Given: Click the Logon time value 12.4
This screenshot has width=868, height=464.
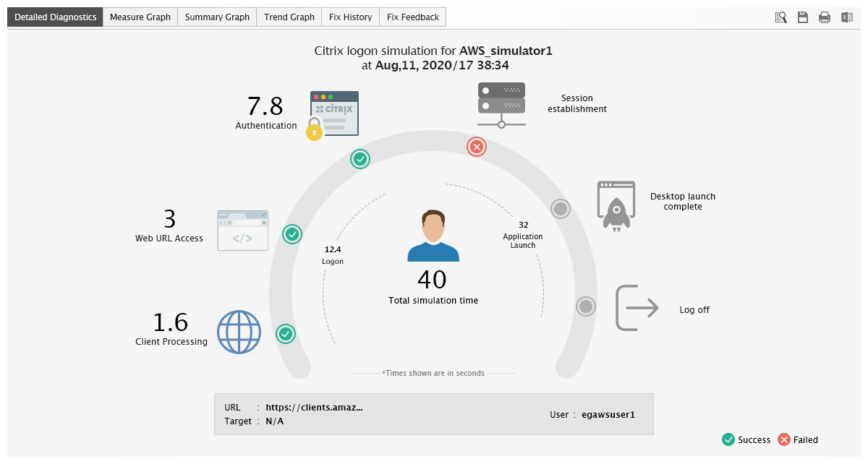Looking at the screenshot, I should pos(333,249).
